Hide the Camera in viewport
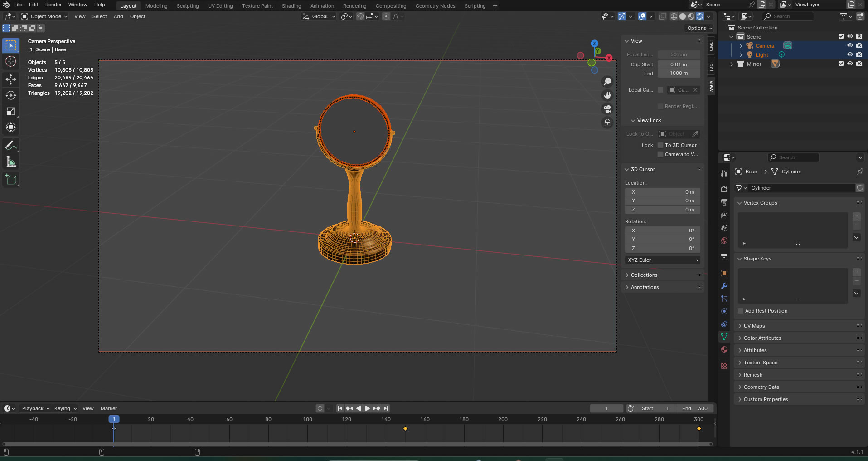The height and width of the screenshot is (461, 868). [850, 45]
